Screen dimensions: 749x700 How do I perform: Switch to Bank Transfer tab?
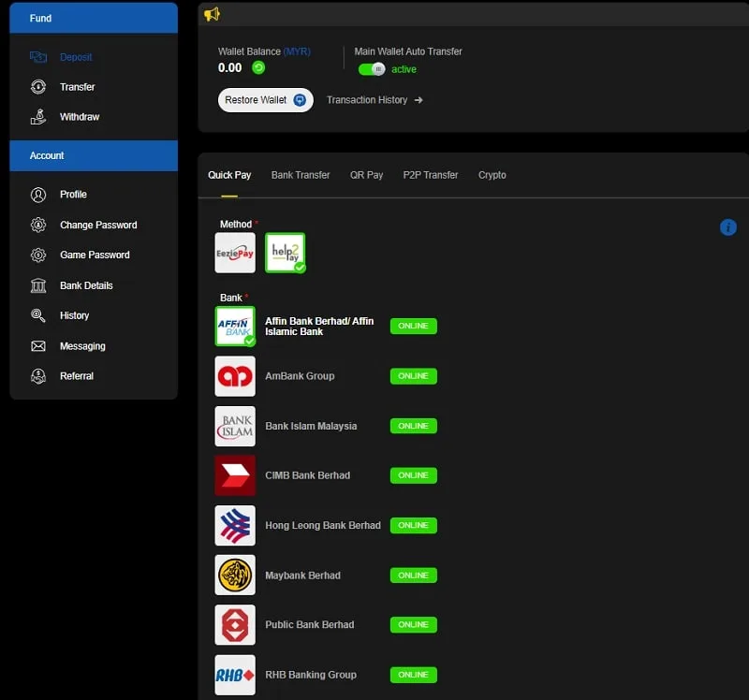pos(301,175)
